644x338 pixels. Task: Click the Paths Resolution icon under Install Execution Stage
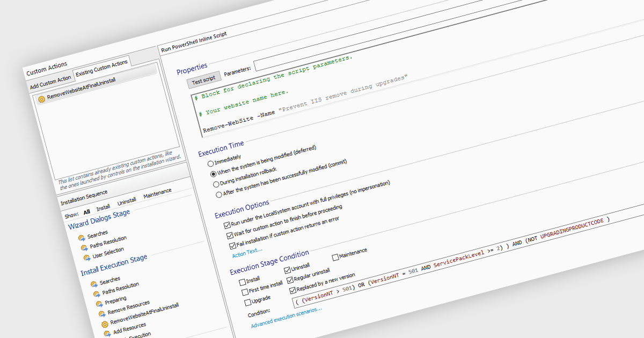coord(96,293)
